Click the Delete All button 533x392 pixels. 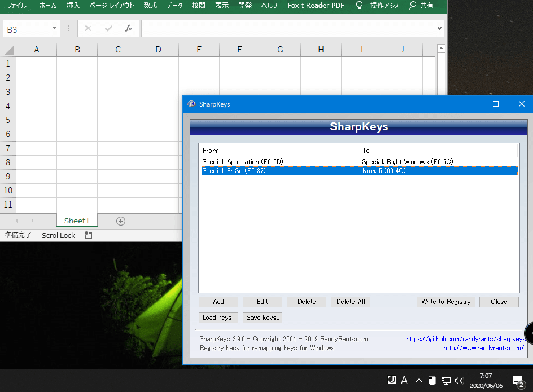[351, 302]
